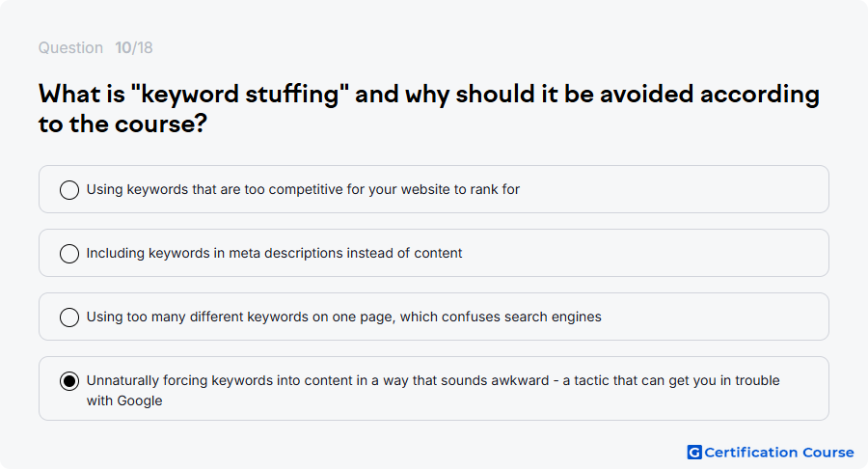
Task: Click the '10/18' question counter
Action: pyautogui.click(x=134, y=47)
